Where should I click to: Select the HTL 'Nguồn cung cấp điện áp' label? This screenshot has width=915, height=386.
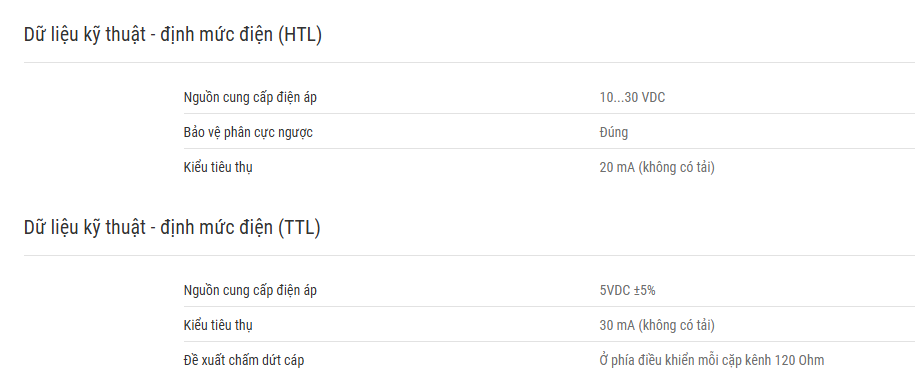[250, 98]
